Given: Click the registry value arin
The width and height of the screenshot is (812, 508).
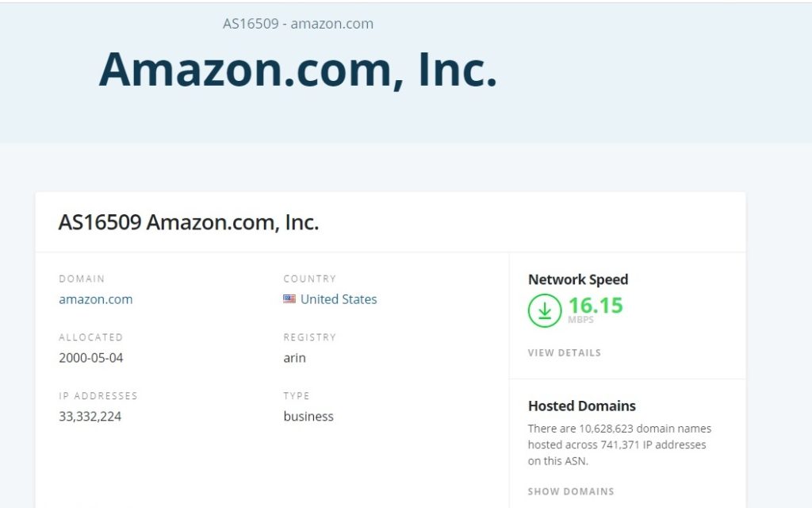Looking at the screenshot, I should coord(294,358).
